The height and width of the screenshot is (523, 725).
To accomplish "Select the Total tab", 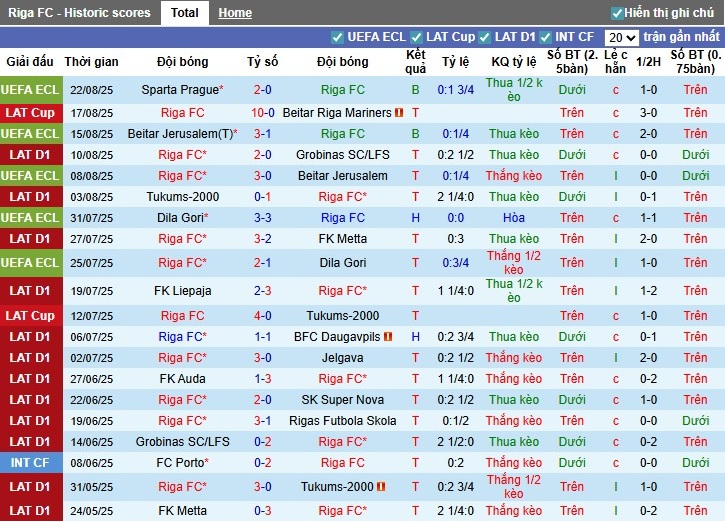I will click(184, 13).
